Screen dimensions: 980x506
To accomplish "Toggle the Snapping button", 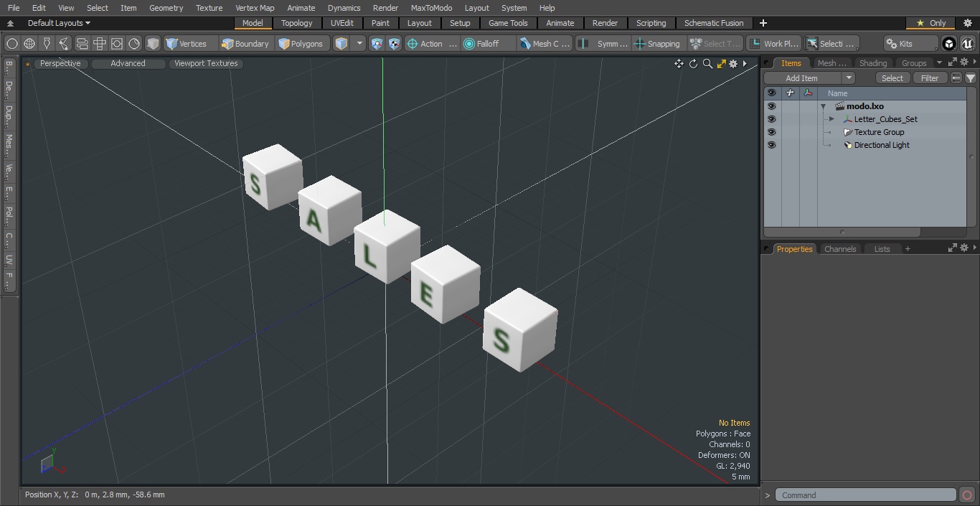I will click(657, 44).
